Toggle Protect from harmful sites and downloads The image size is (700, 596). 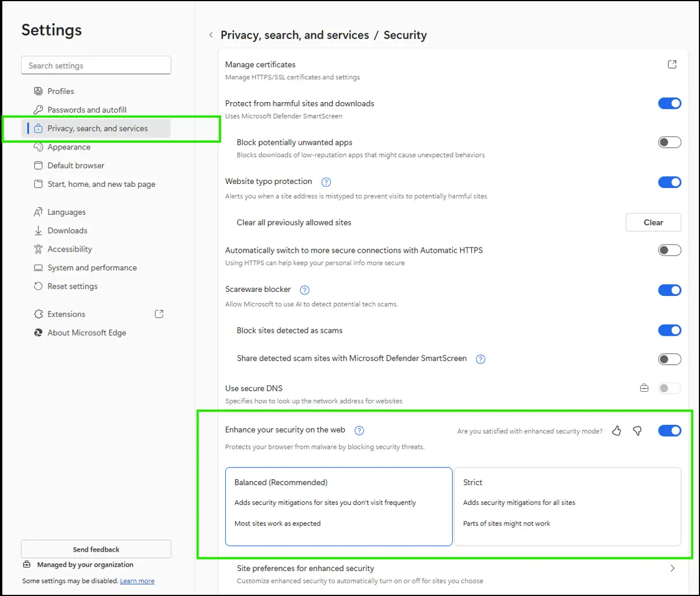click(670, 103)
